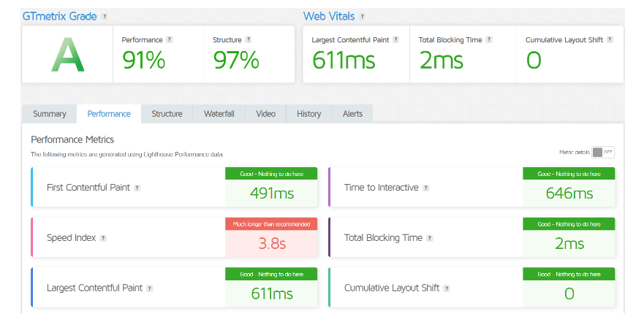The image size is (644, 330).
Task: Click the 91% Performance score
Action: (x=144, y=60)
